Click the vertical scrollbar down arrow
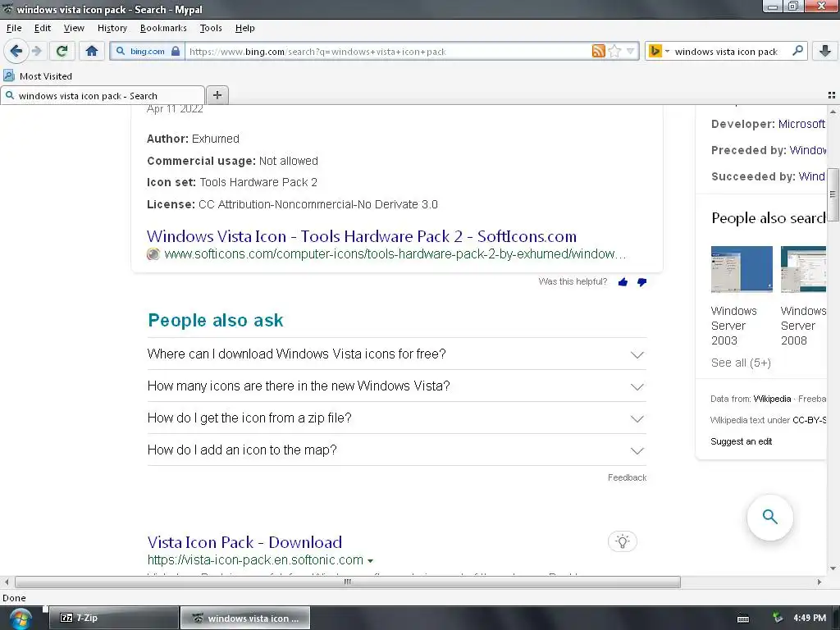Viewport: 840px width, 630px height. [x=833, y=569]
